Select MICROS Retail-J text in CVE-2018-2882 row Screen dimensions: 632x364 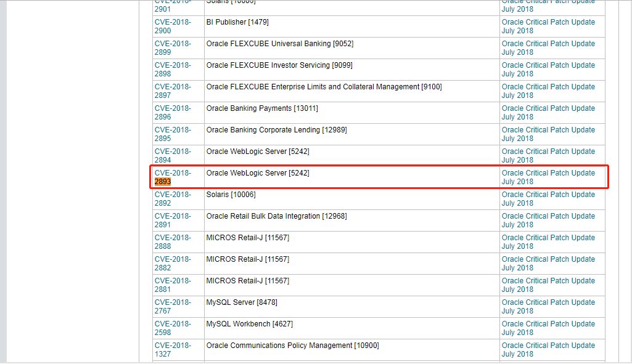pos(247,259)
